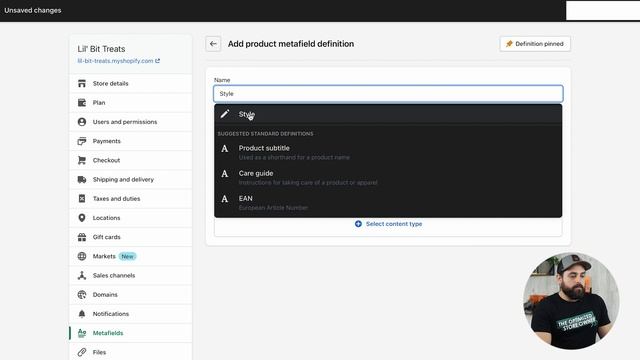Click the Sales channels network icon
The width and height of the screenshot is (640, 360).
[82, 275]
